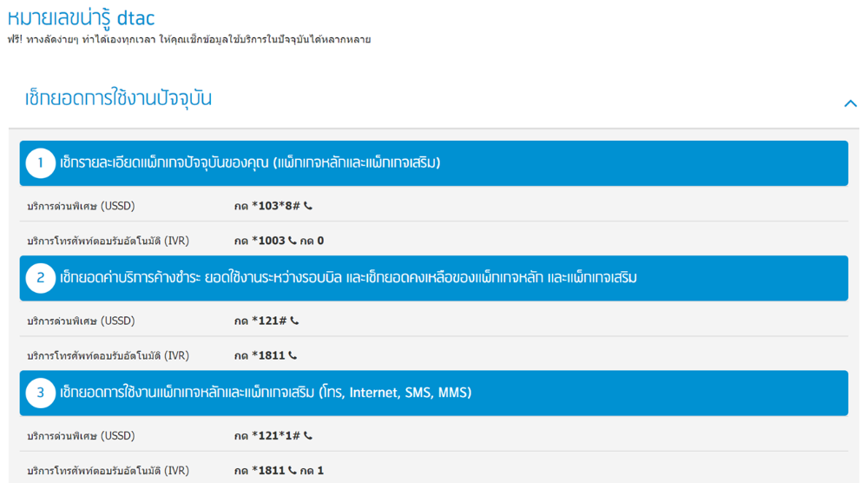Click the phone icon after *1811 in section 2
This screenshot has height=483, width=868.
point(293,355)
